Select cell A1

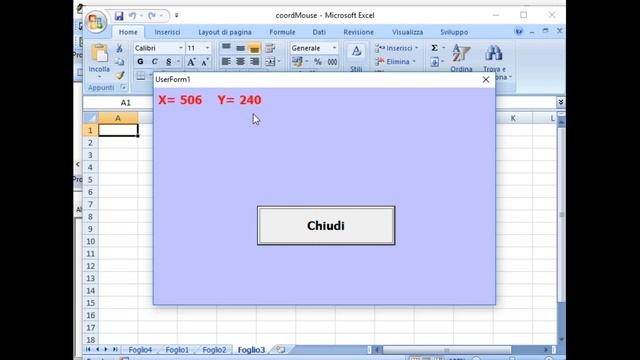tap(118, 130)
